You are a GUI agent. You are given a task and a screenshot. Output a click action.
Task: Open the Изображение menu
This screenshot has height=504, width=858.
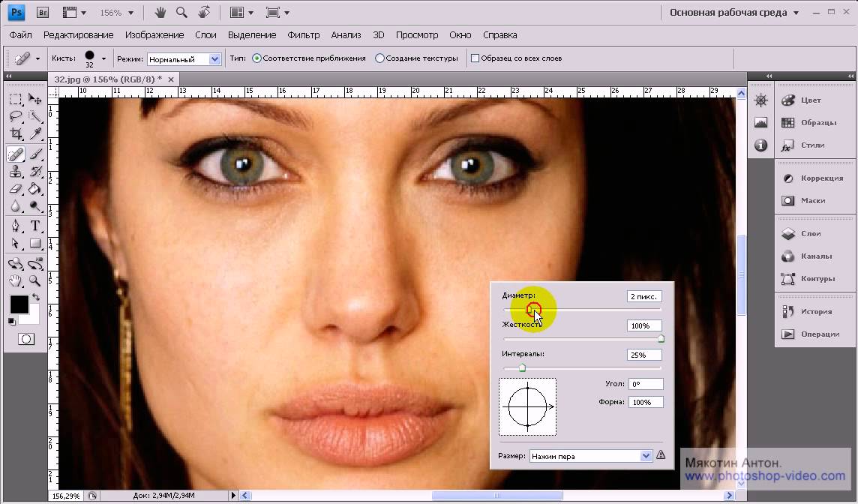[154, 34]
